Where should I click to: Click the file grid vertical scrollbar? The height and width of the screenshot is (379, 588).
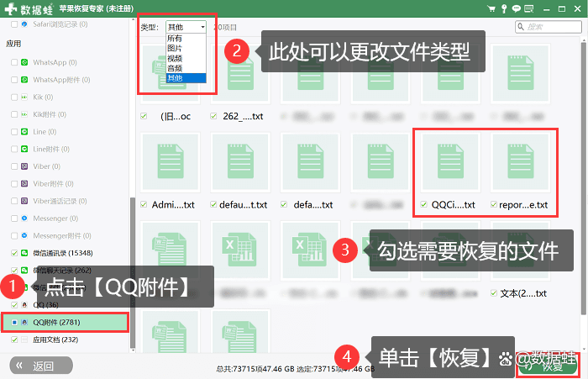coord(584,176)
